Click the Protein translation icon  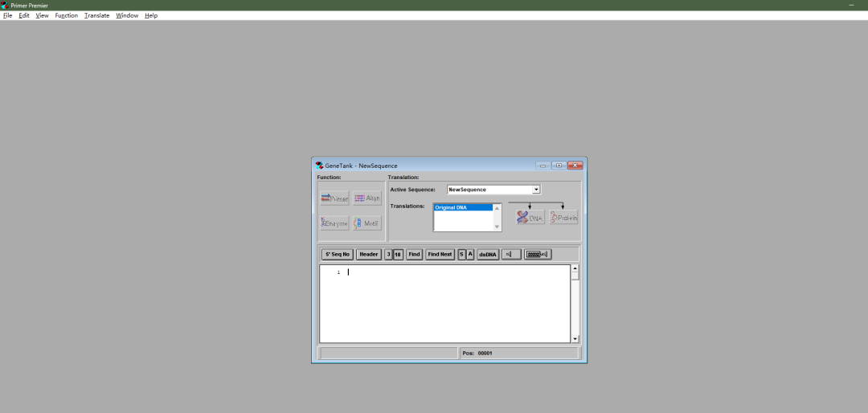coord(563,218)
